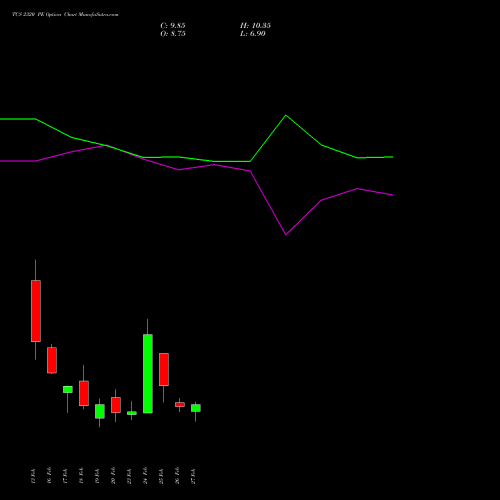Viewport: 500px width, 500px height.
Task: Click the green candle above 27 Feb
Action: coord(196,408)
